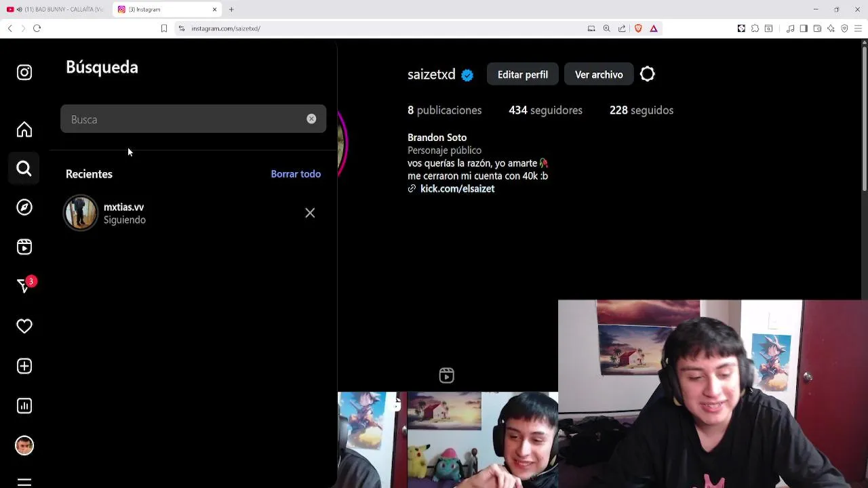The height and width of the screenshot is (488, 868).
Task: Bookmark this page icon
Action: (x=164, y=28)
